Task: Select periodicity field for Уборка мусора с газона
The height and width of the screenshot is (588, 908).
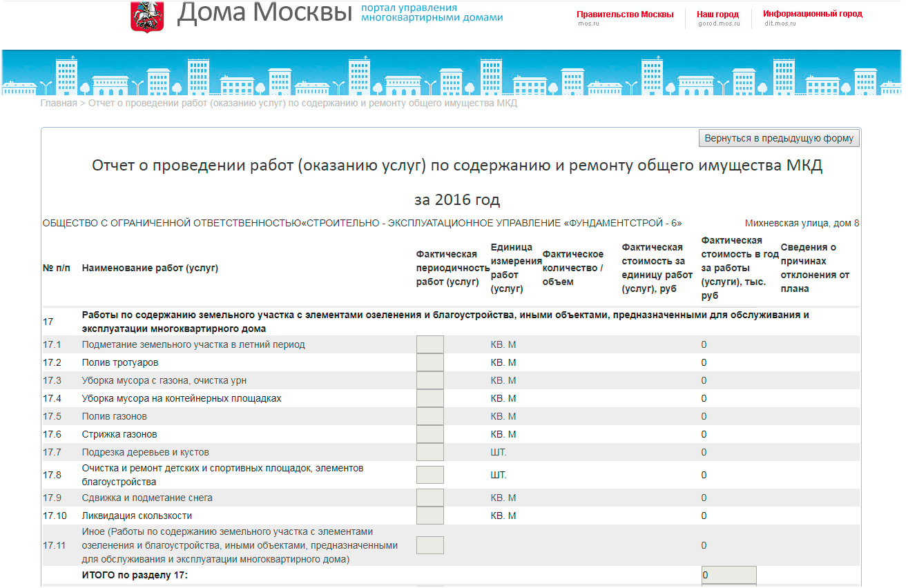Action: click(429, 380)
